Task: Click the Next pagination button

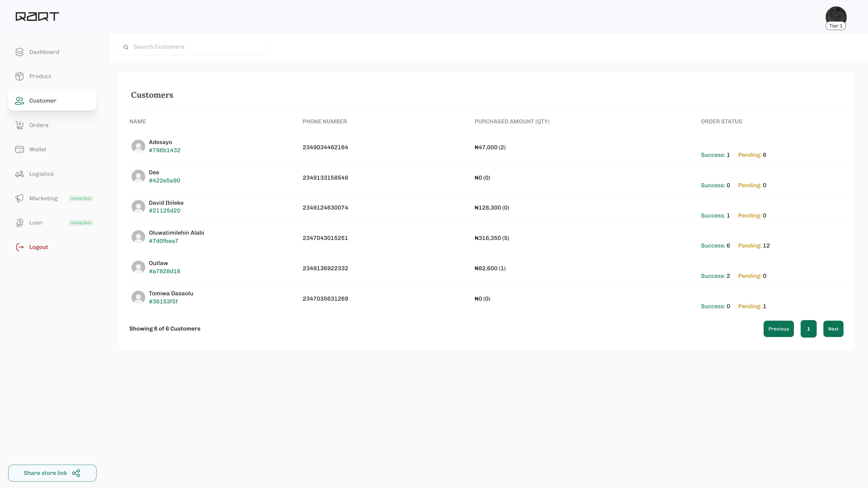Action: (x=833, y=329)
